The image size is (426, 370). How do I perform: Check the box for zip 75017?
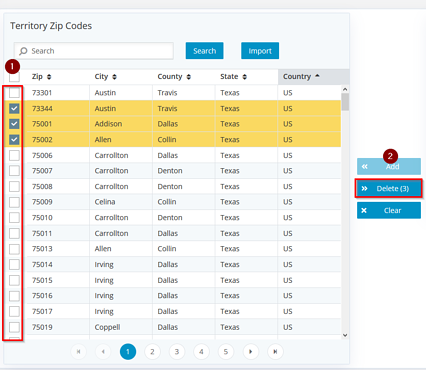pos(14,311)
